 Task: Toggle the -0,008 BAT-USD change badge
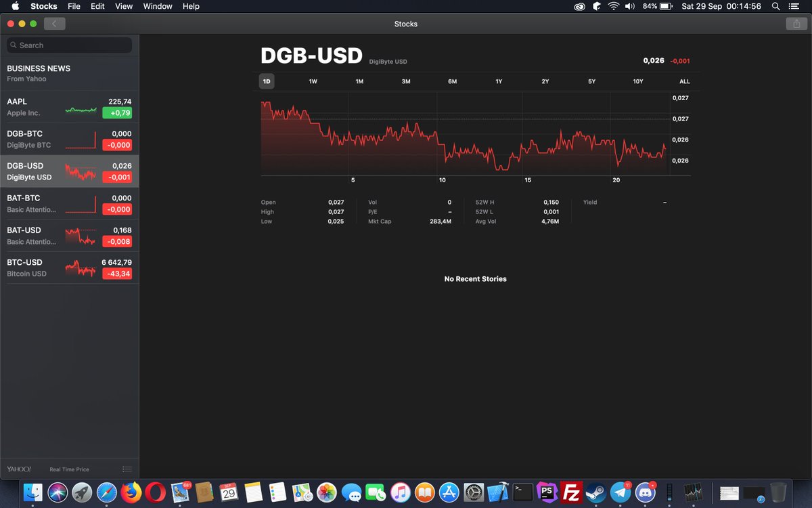117,242
